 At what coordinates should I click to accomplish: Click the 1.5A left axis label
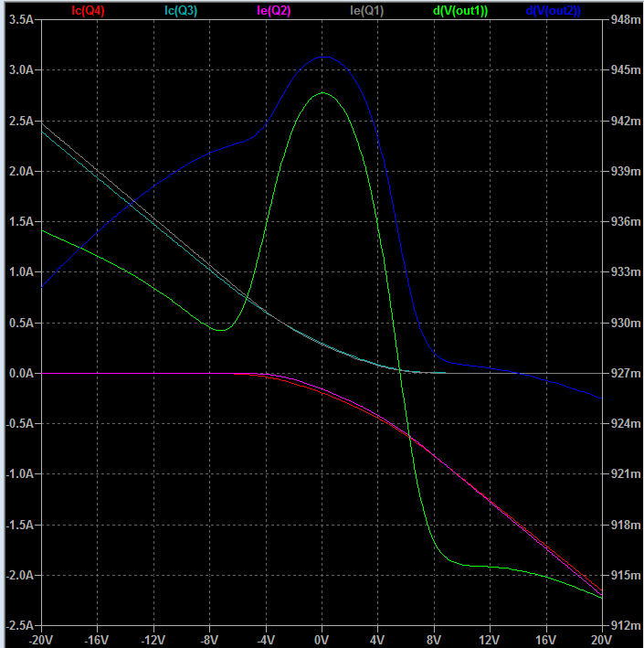(x=22, y=221)
